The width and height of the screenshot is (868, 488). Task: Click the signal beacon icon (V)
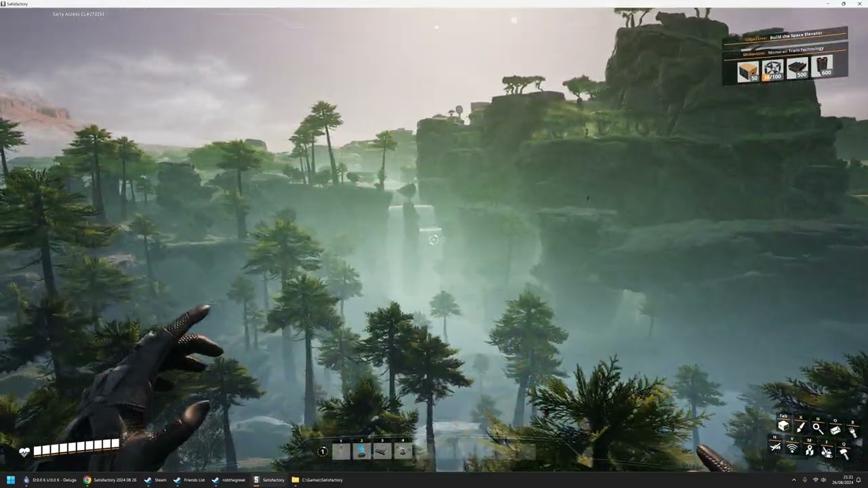[792, 448]
